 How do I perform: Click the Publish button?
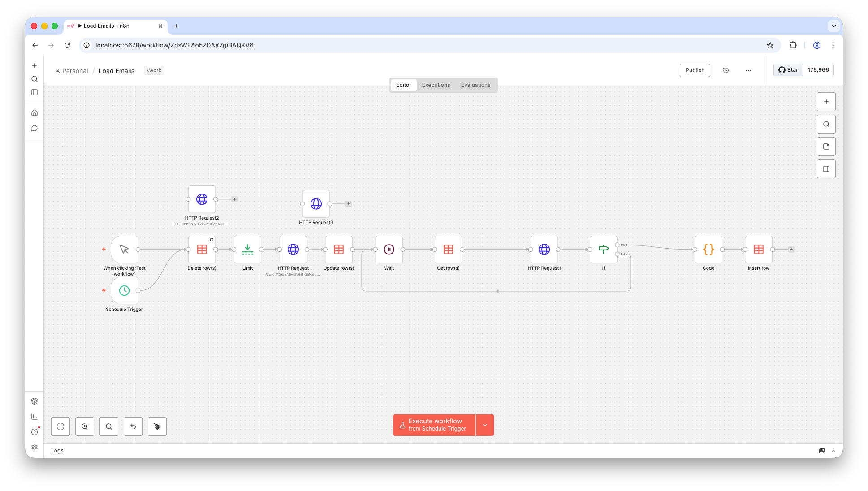[695, 70]
